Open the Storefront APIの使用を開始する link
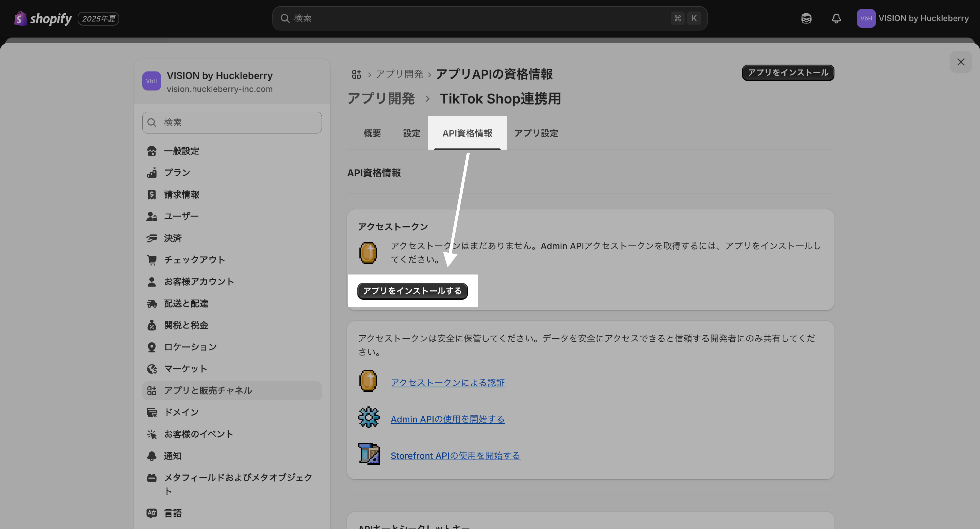 (455, 456)
